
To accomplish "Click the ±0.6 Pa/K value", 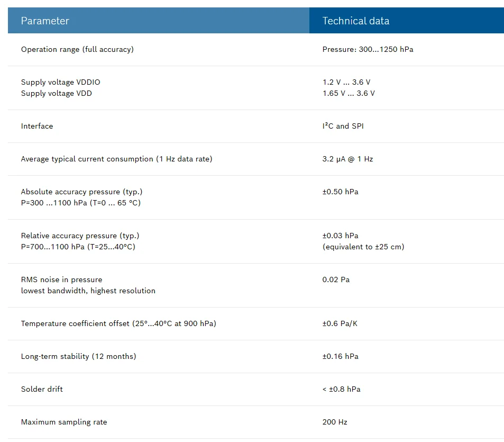I will click(340, 323).
